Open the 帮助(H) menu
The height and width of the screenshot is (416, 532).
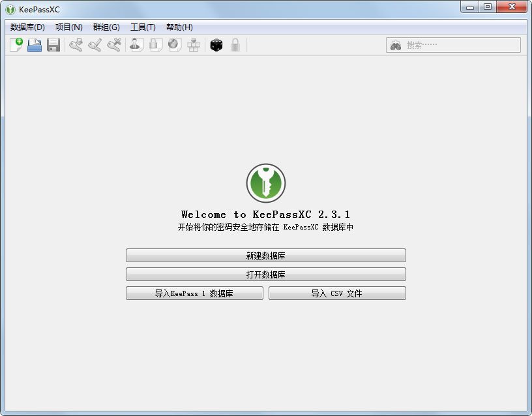tap(179, 27)
